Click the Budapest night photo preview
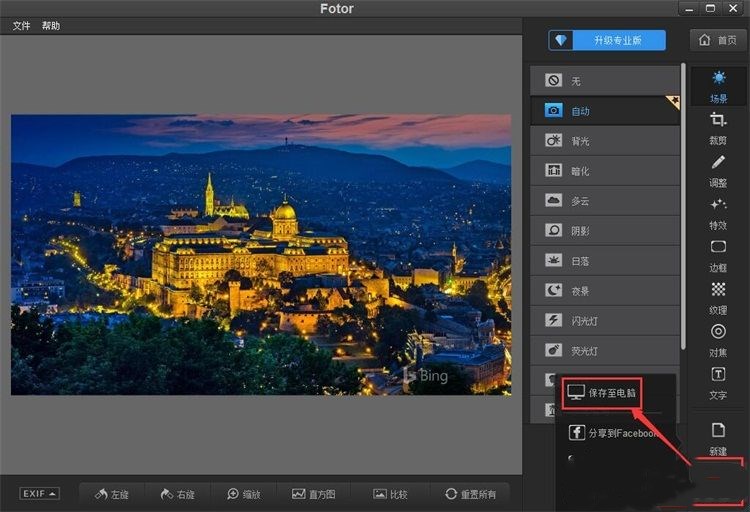This screenshot has height=512, width=750. click(261, 254)
